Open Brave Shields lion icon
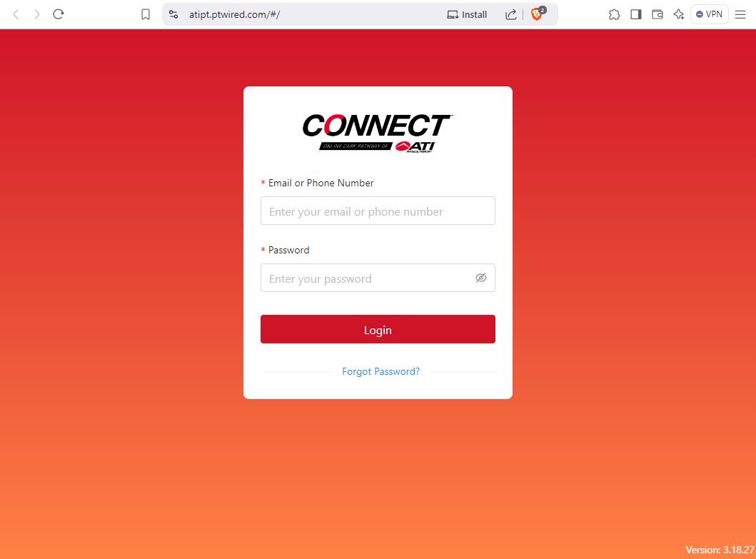The height and width of the screenshot is (559, 756). (x=537, y=14)
